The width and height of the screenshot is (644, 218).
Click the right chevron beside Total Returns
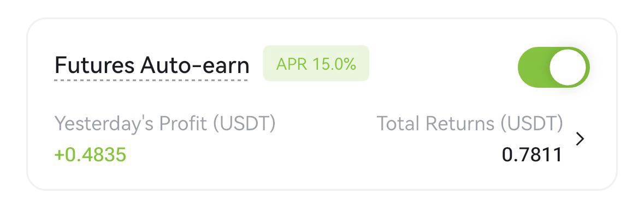[580, 139]
